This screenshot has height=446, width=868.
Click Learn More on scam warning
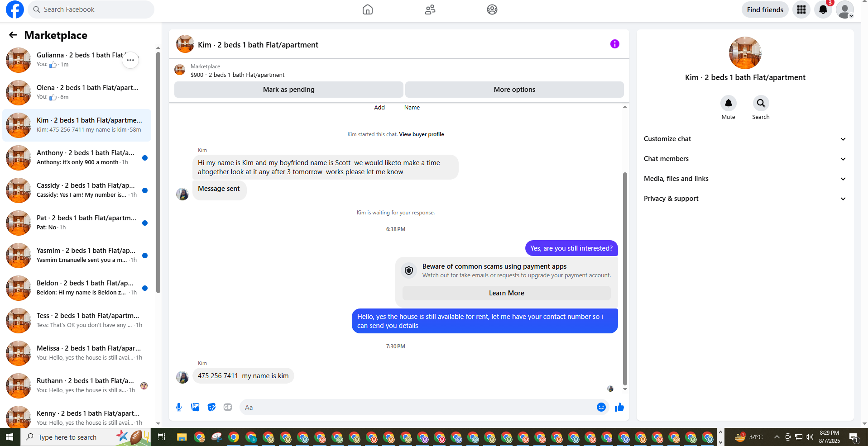507,293
